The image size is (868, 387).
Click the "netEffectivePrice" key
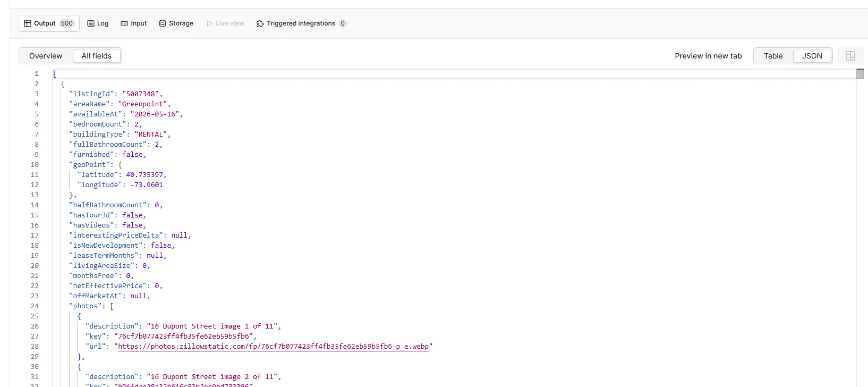click(x=108, y=286)
